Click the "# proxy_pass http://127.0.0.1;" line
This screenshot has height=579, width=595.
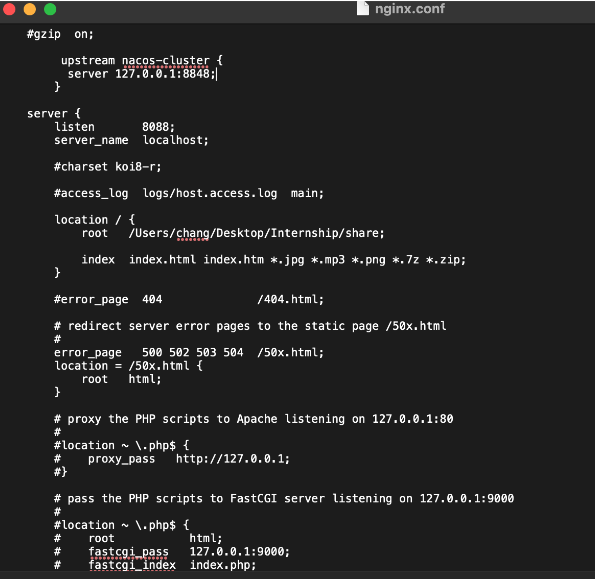click(x=172, y=459)
